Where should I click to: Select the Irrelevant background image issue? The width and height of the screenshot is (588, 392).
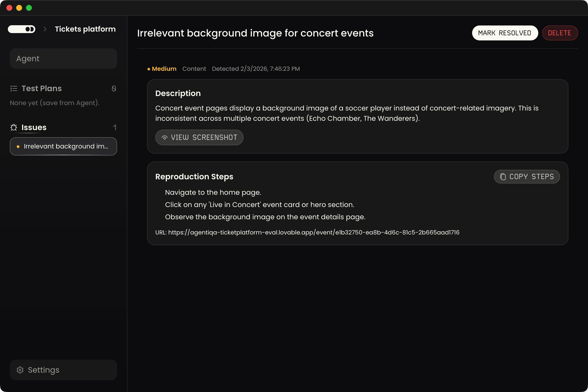click(63, 147)
